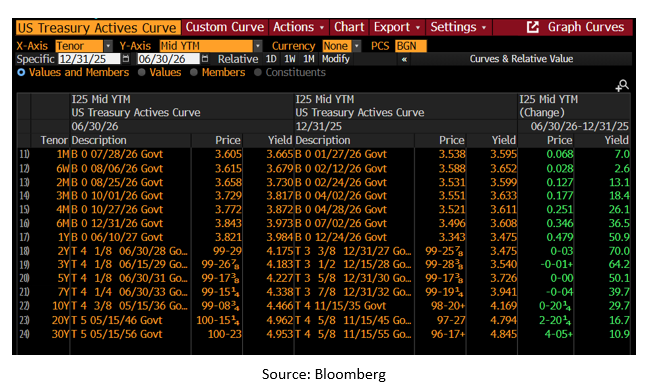The height and width of the screenshot is (383, 649).
Task: Set relative period to 1D
Action: click(271, 59)
